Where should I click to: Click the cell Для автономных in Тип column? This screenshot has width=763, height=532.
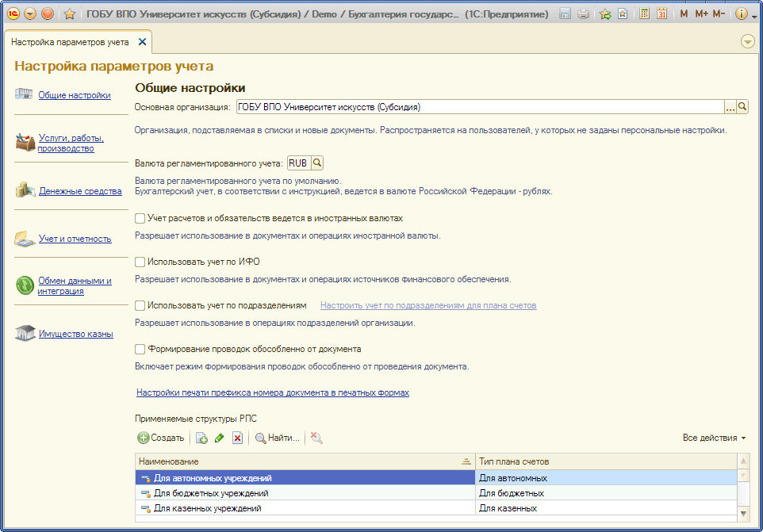tap(606, 478)
